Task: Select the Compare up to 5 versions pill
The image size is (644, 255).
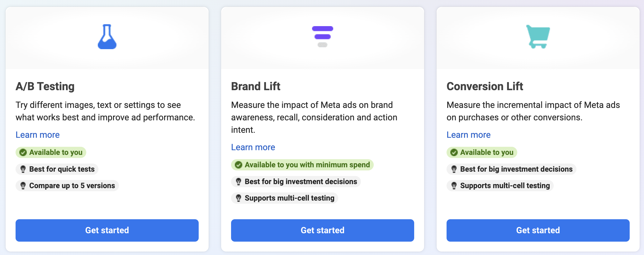Action: 67,186
